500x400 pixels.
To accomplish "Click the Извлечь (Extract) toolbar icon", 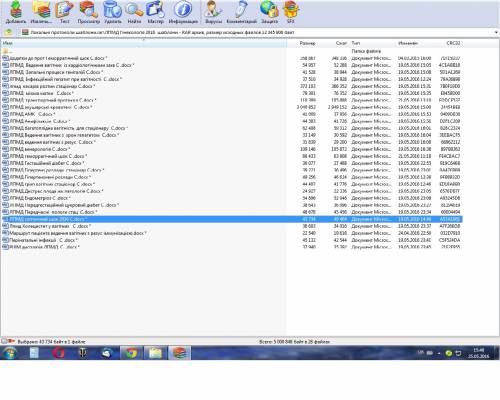I will pos(41,12).
